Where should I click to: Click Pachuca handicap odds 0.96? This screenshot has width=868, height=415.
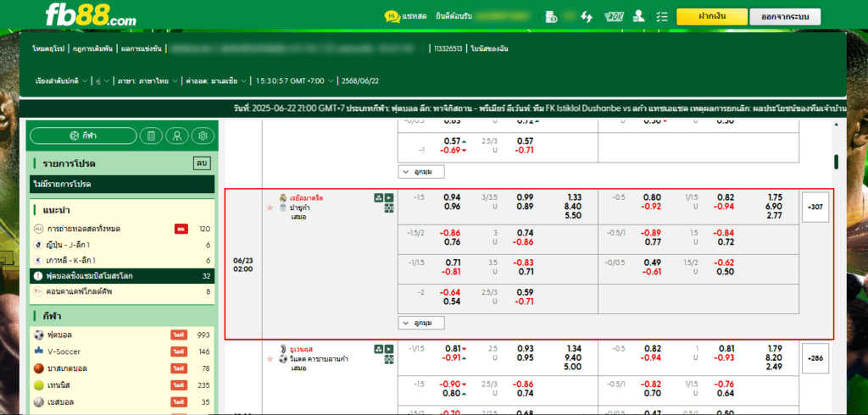pyautogui.click(x=453, y=207)
